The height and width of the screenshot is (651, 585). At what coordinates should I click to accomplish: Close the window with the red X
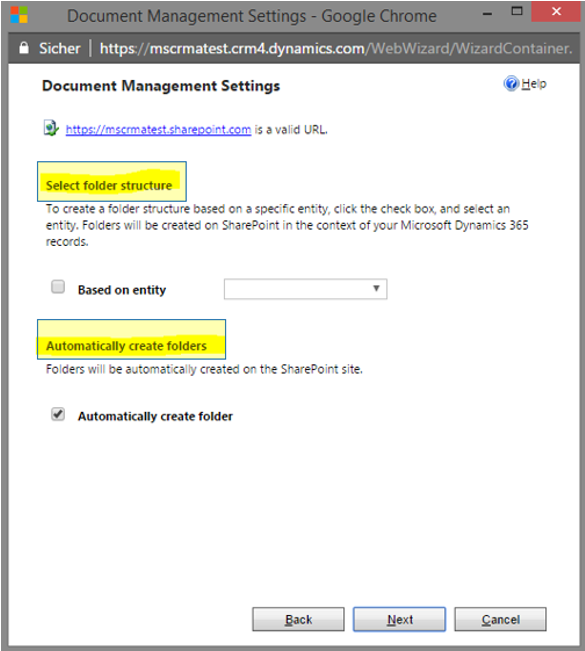556,12
